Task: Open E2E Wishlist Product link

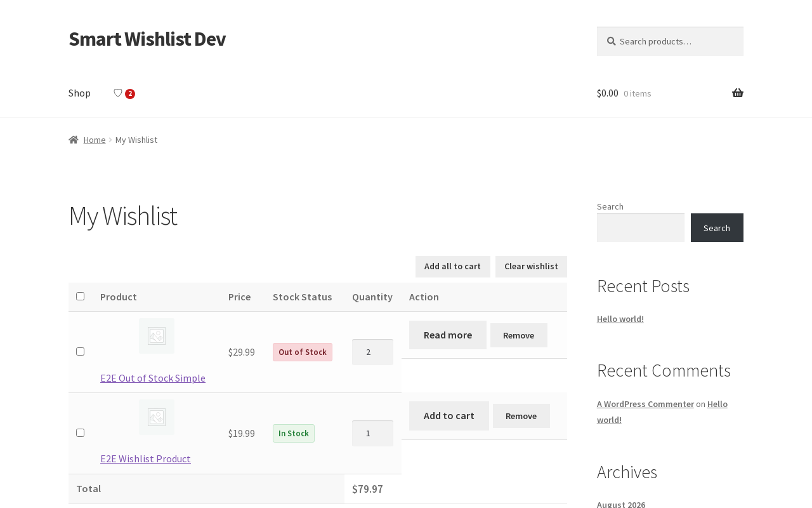Action: tap(145, 458)
